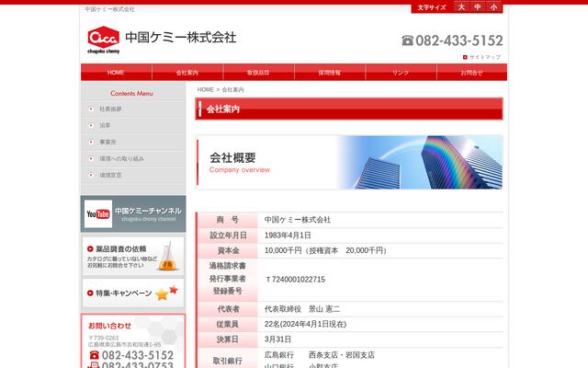Open the 特集·キャンペーン banner
588x368 pixels.
pyautogui.click(x=133, y=293)
